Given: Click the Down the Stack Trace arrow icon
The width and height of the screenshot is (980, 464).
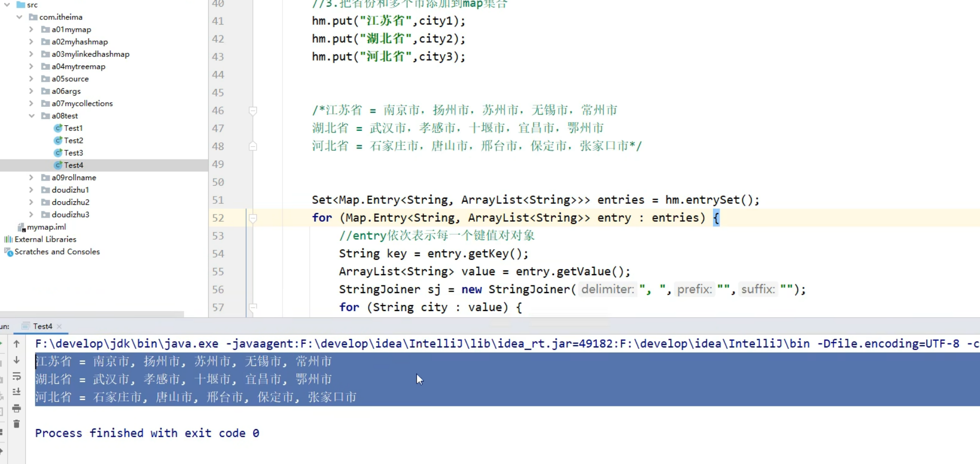Looking at the screenshot, I should click(17, 360).
